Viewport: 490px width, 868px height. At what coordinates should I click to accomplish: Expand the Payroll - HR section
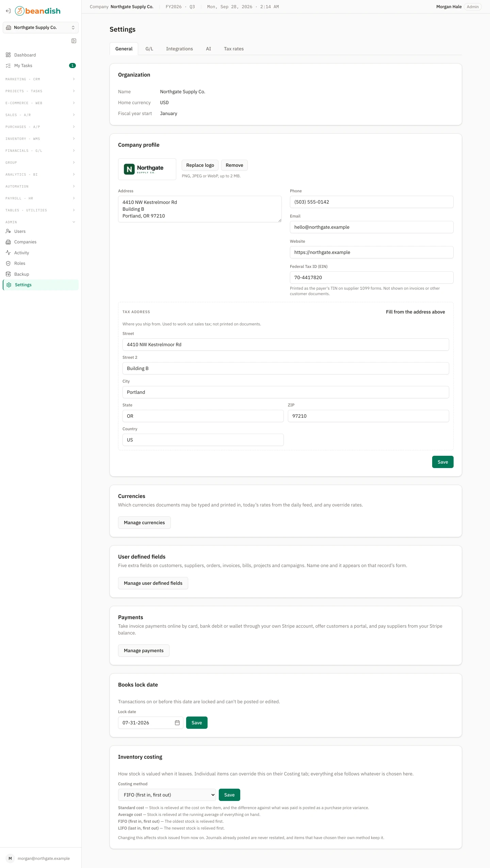(40, 198)
